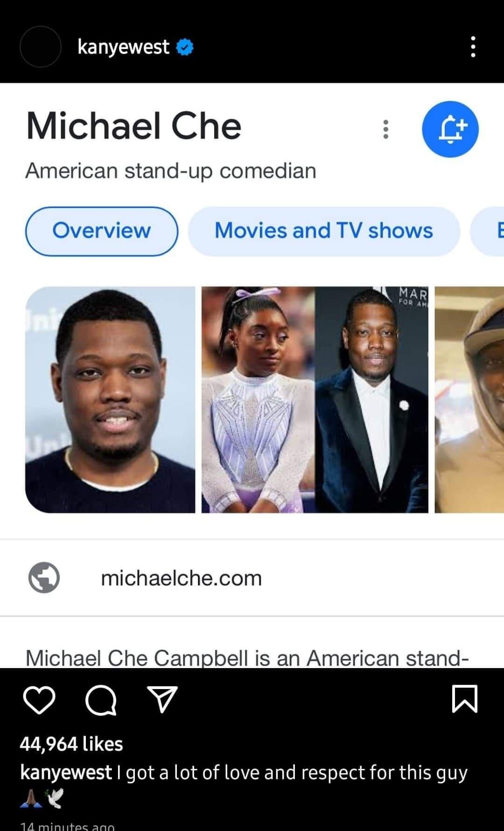Tap the heart like icon

(x=39, y=700)
